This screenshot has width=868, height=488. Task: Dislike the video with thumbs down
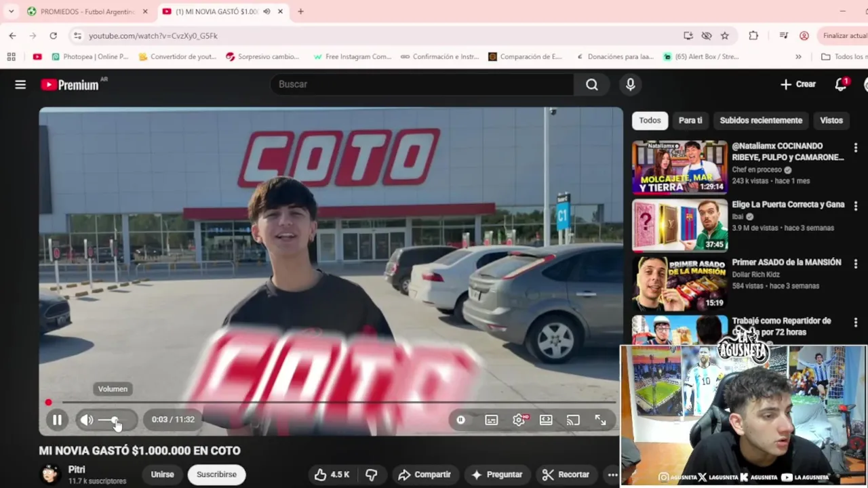click(x=372, y=474)
